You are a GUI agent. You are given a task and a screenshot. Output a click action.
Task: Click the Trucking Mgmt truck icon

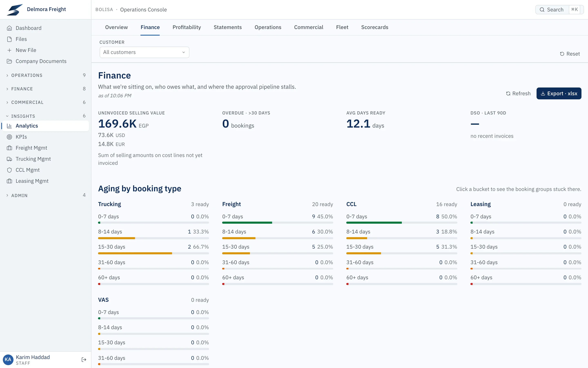[9, 159]
